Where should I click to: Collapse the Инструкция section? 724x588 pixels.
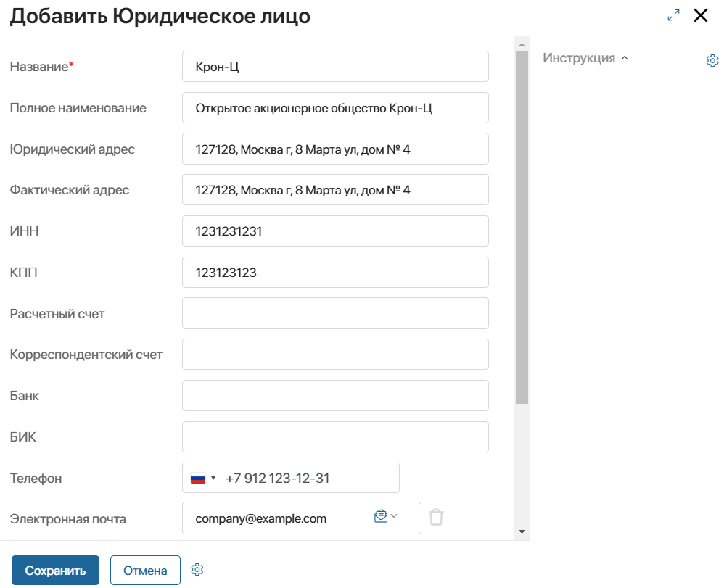coord(625,58)
